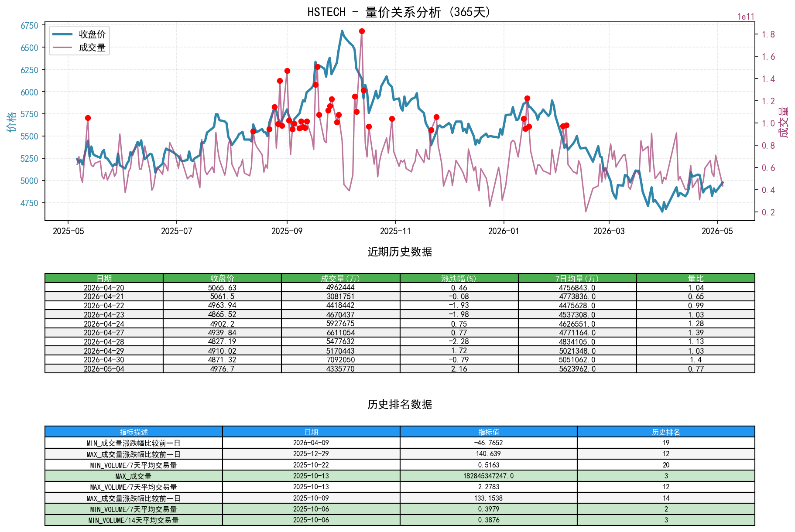Viewport: 795px width, 532px height.
Task: Click the 历史排名 column header
Action: pos(666,432)
